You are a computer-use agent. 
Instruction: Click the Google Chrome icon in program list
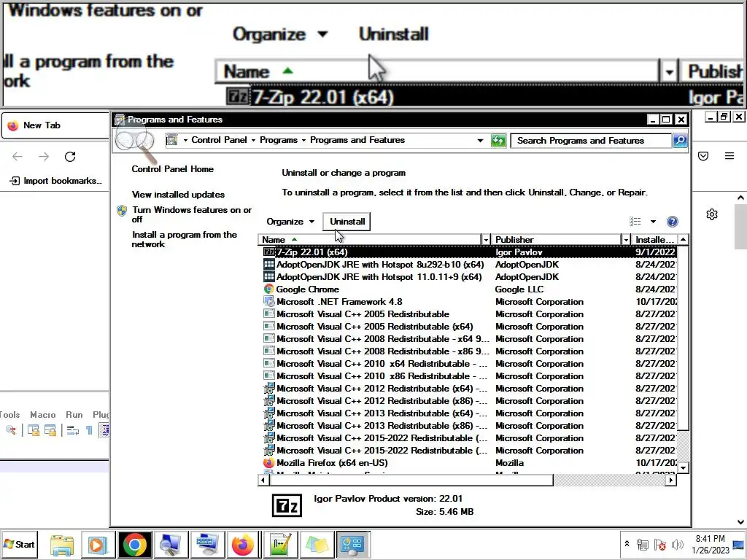point(269,289)
